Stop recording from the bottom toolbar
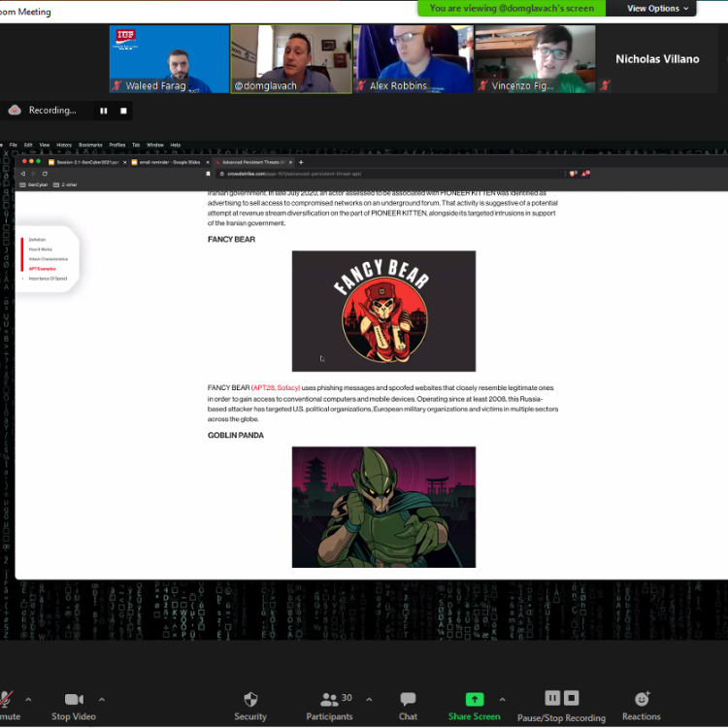This screenshot has height=728, width=728. [x=572, y=698]
